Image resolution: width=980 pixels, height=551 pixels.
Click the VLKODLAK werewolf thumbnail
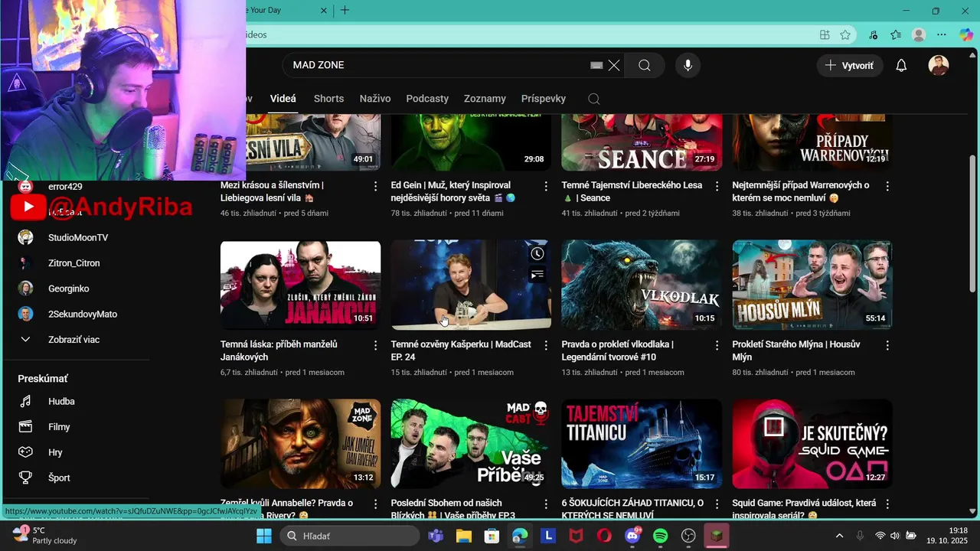click(x=642, y=285)
